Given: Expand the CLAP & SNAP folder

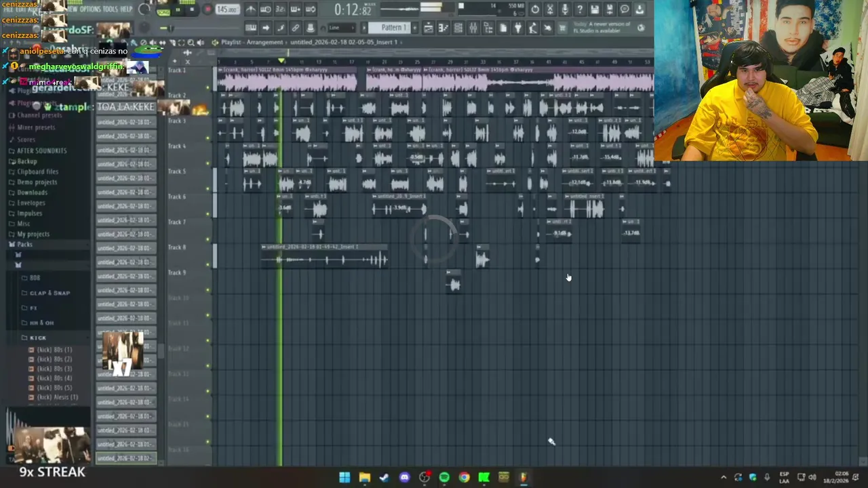Looking at the screenshot, I should point(50,293).
